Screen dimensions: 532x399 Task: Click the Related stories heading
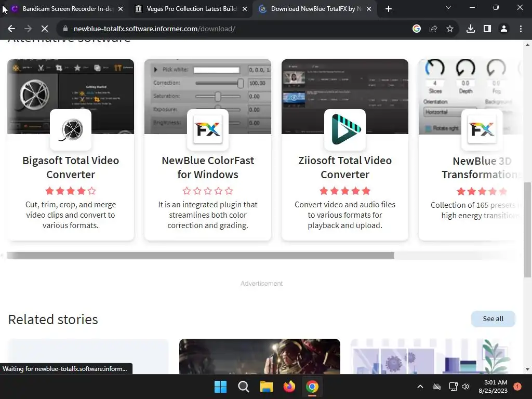[53, 320]
